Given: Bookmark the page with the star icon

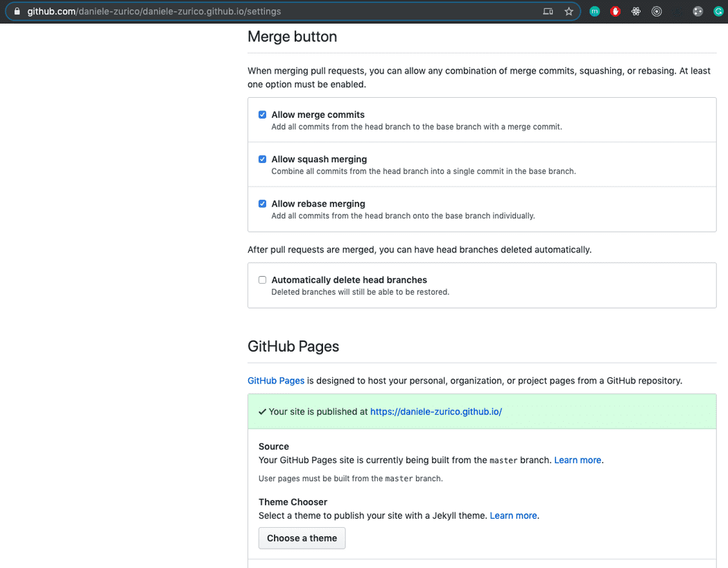Looking at the screenshot, I should pos(569,11).
